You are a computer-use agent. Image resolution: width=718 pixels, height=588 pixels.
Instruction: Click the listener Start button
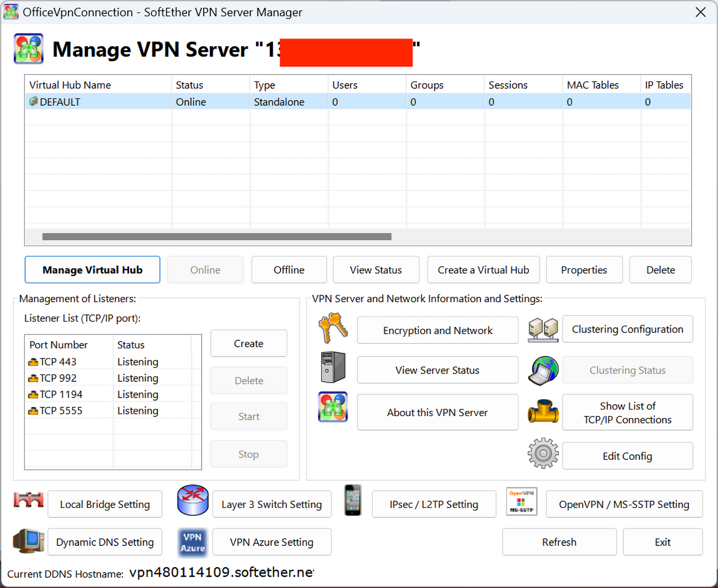pos(249,416)
